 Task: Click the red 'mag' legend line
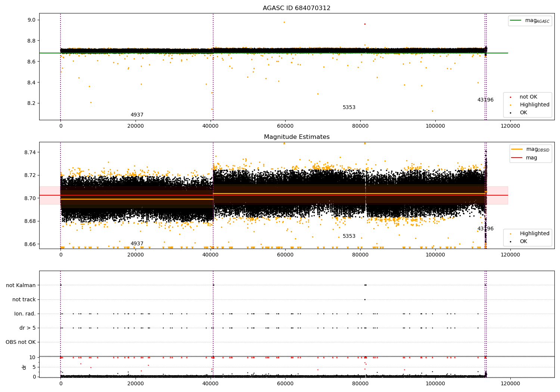click(x=517, y=158)
